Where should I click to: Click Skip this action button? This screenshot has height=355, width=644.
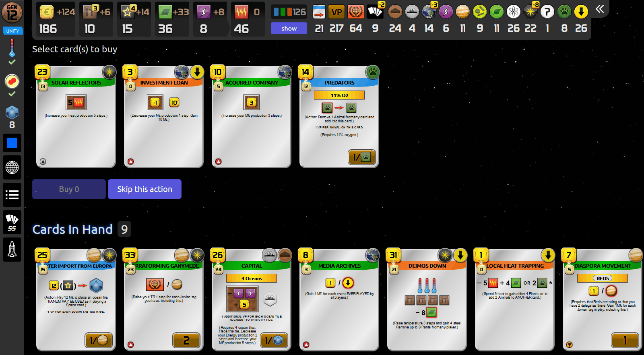(x=144, y=189)
